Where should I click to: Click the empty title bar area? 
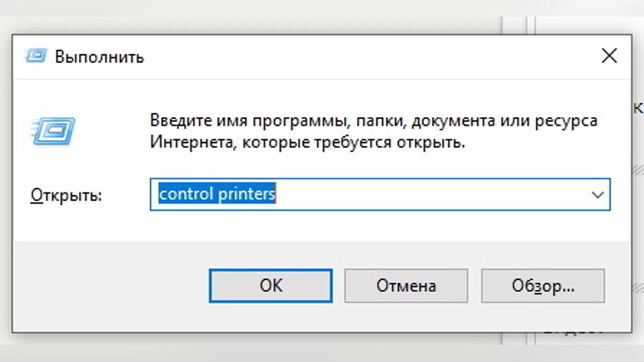coord(349,56)
